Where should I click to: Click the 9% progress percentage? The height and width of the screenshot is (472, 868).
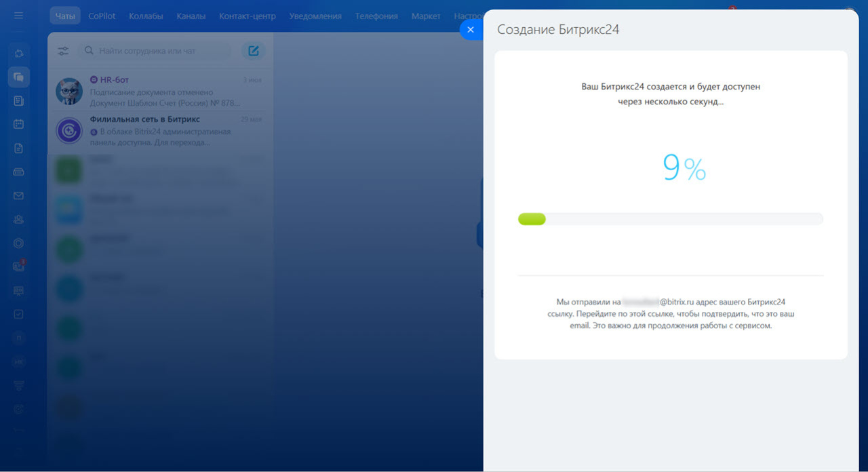coord(684,169)
